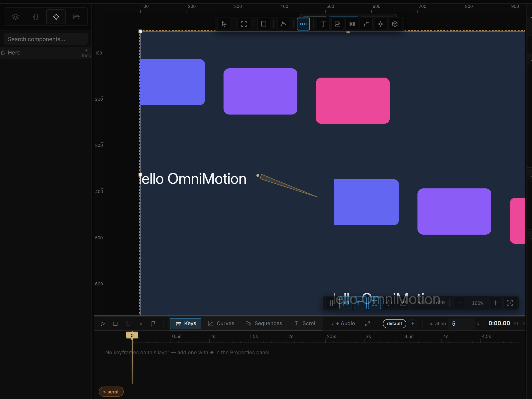Click the Search components field
The image size is (532, 399).
pos(46,39)
